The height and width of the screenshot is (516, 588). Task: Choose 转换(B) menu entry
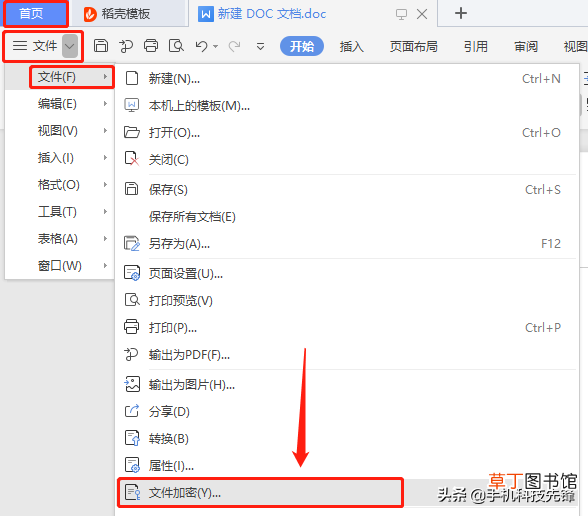347,438
